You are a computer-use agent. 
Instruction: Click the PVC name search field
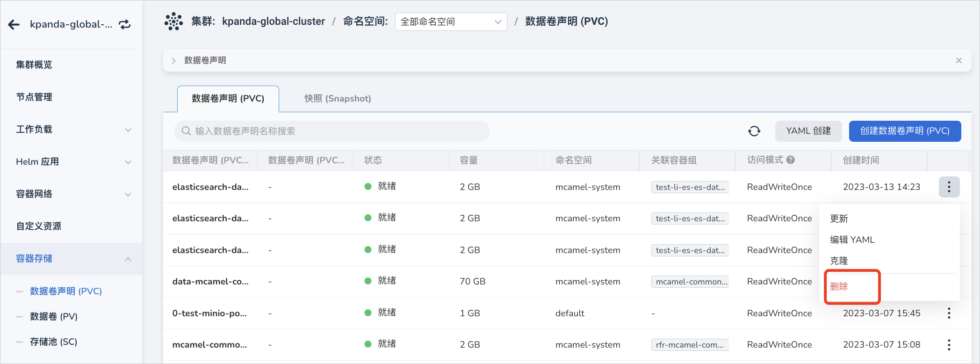pyautogui.click(x=331, y=131)
